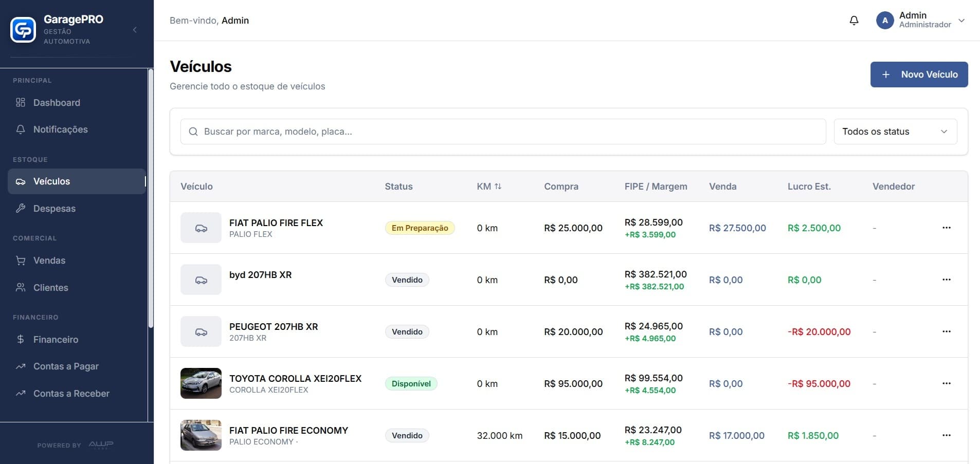
Task: Click the sidebar vertical scrollbar
Action: pyautogui.click(x=151, y=198)
